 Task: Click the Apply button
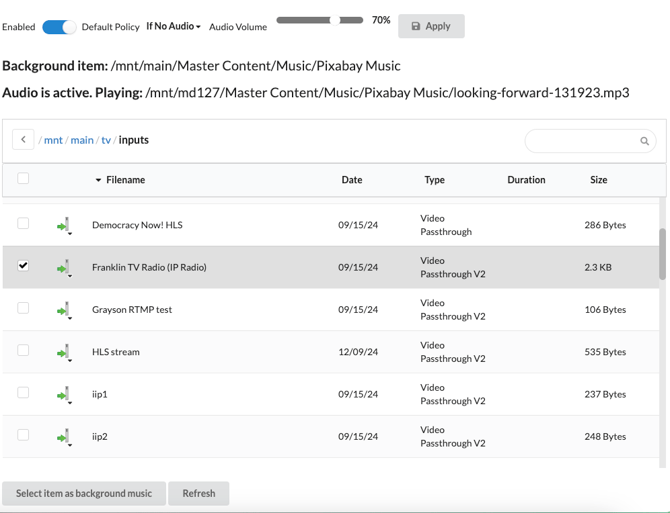[x=431, y=26]
